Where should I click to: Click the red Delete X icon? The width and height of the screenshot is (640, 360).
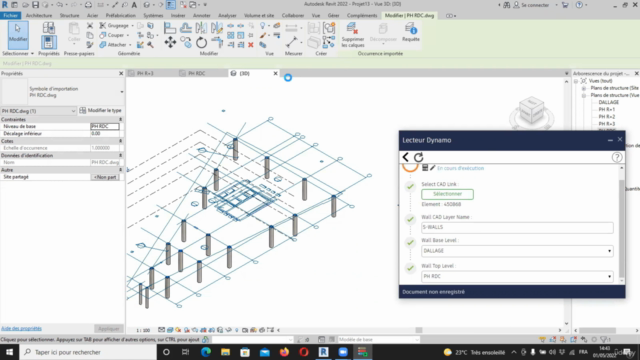[251, 45]
